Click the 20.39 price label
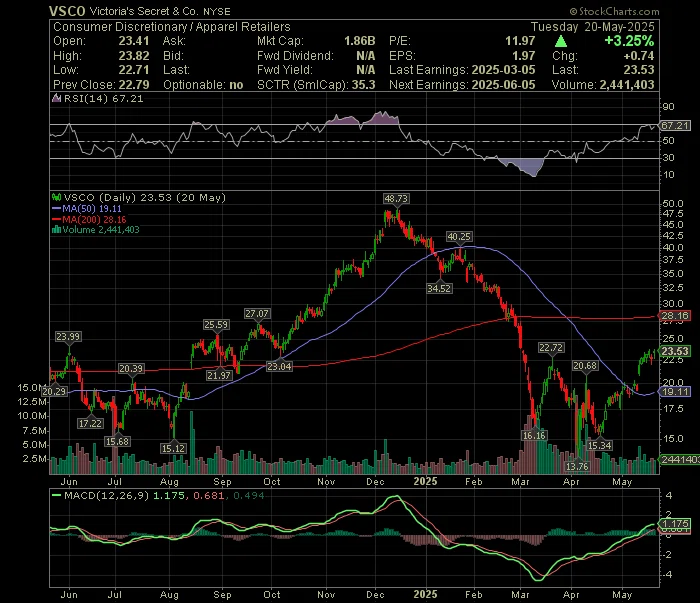The width and height of the screenshot is (700, 603). coord(131,369)
